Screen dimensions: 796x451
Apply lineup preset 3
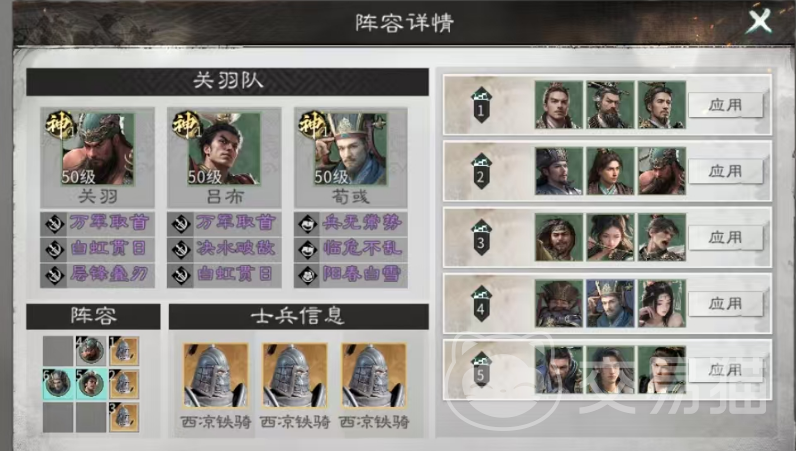(x=725, y=238)
